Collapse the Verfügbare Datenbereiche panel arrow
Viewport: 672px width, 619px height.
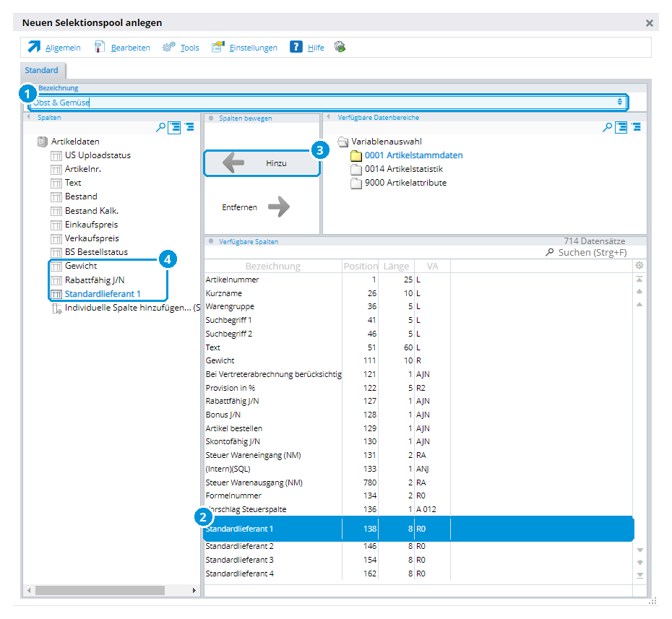pyautogui.click(x=328, y=117)
